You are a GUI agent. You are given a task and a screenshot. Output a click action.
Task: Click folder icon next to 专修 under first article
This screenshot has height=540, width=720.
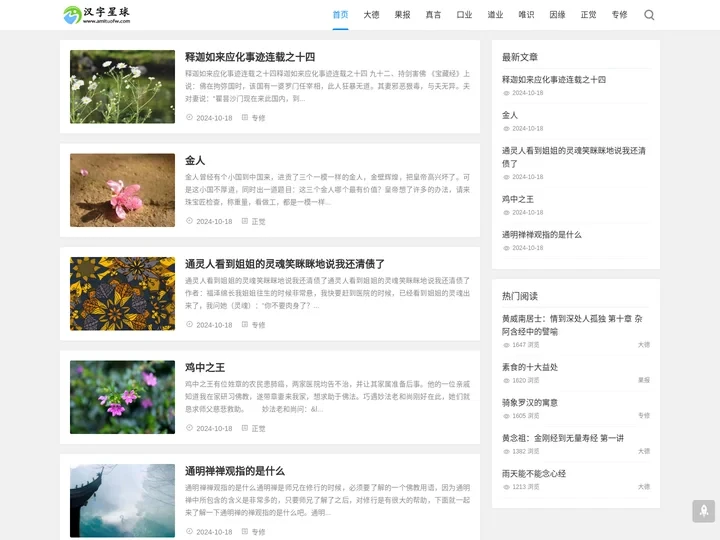pyautogui.click(x=244, y=118)
